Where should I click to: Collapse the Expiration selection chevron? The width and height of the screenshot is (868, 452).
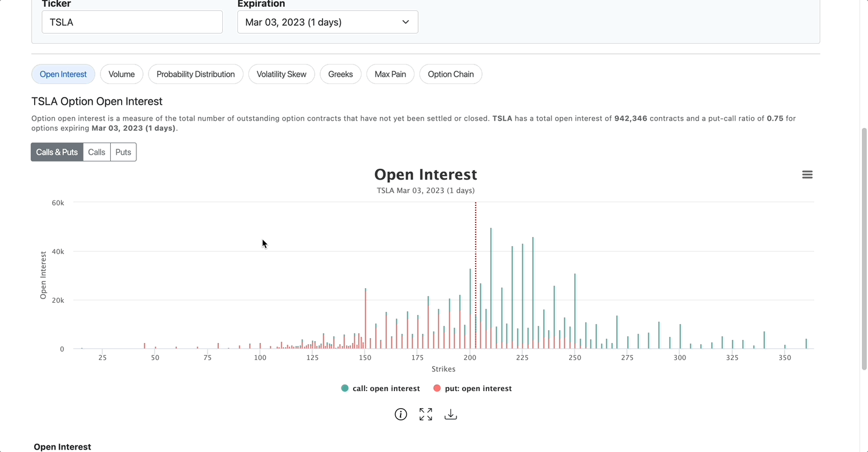(x=405, y=21)
